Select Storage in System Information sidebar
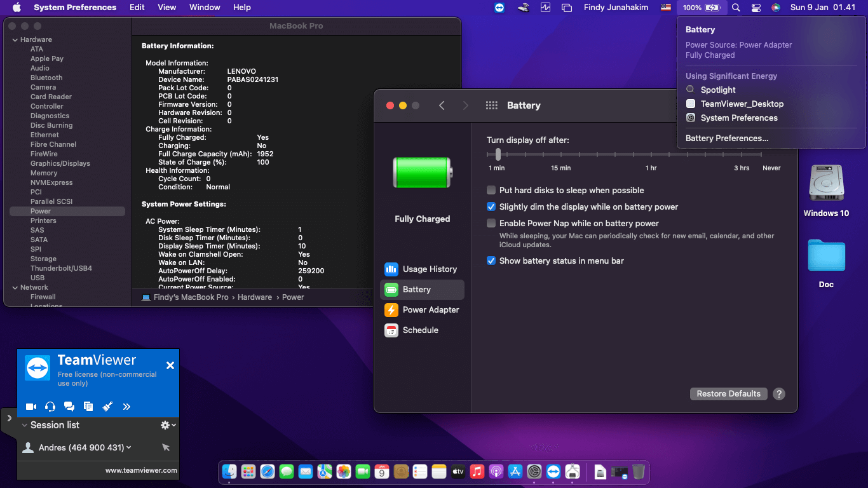868x488 pixels. tap(43, 259)
